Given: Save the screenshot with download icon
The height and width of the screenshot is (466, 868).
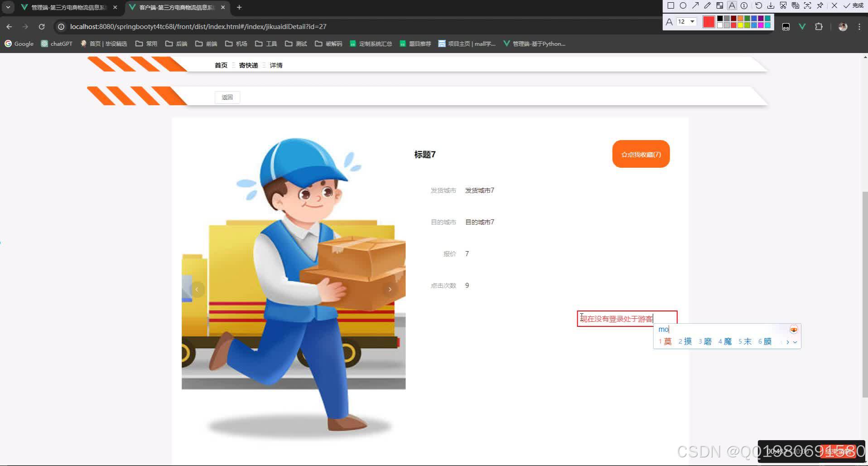Looking at the screenshot, I should (771, 6).
